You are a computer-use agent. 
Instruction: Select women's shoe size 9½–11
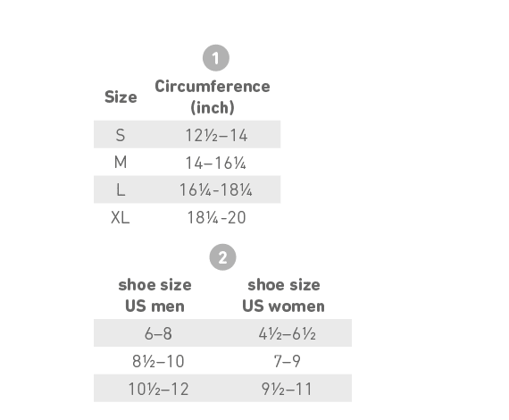click(x=287, y=389)
